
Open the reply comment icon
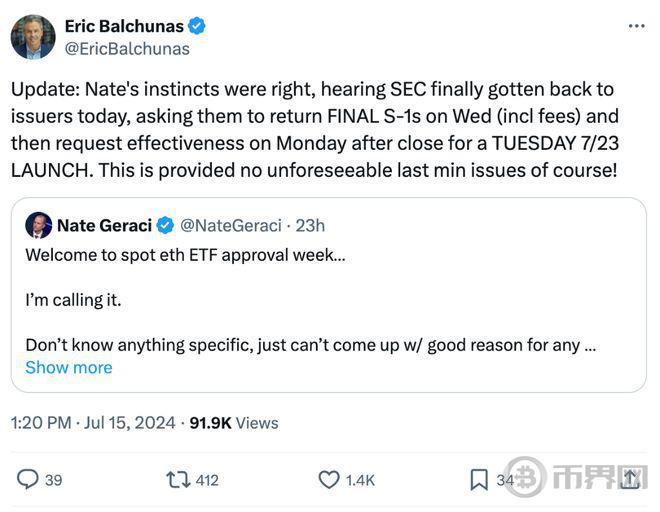27,480
